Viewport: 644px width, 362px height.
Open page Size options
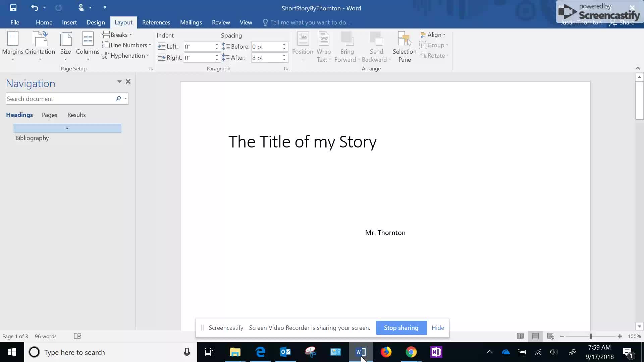pyautogui.click(x=65, y=46)
